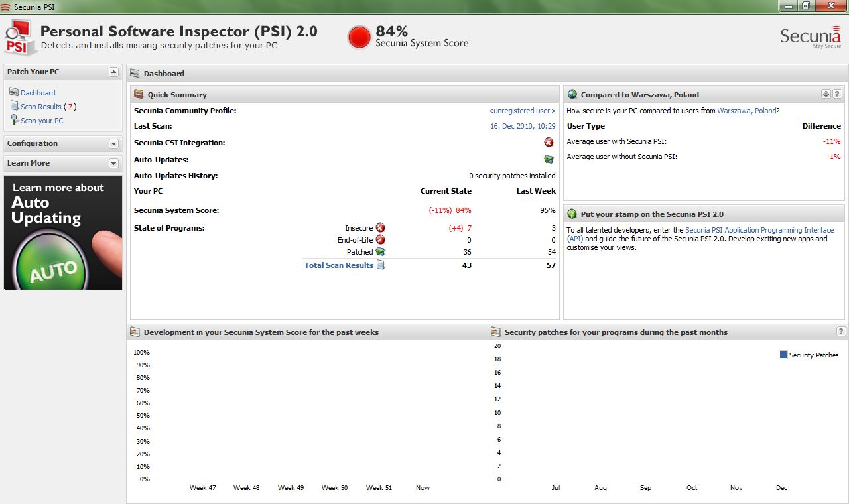849x504 pixels.
Task: Click the '(-11%) 84%' current score value
Action: (450, 210)
